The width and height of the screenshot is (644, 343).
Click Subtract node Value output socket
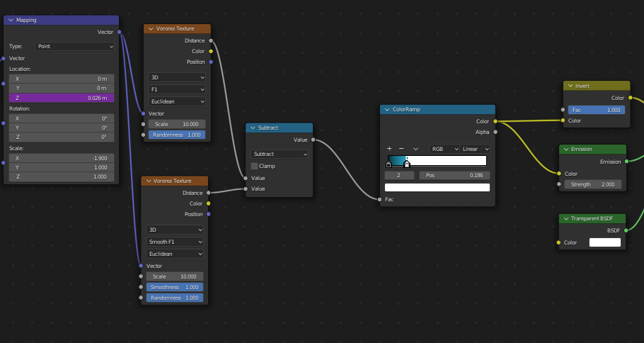(x=313, y=140)
